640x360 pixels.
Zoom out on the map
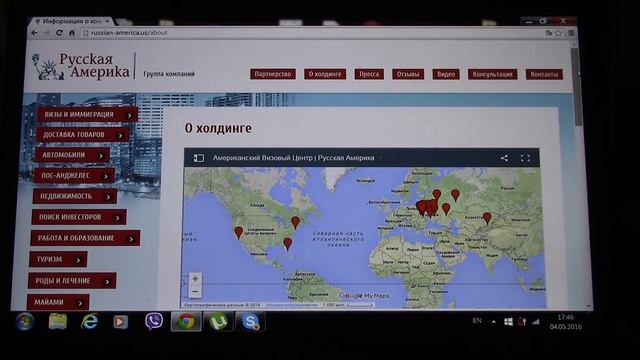[x=195, y=291]
